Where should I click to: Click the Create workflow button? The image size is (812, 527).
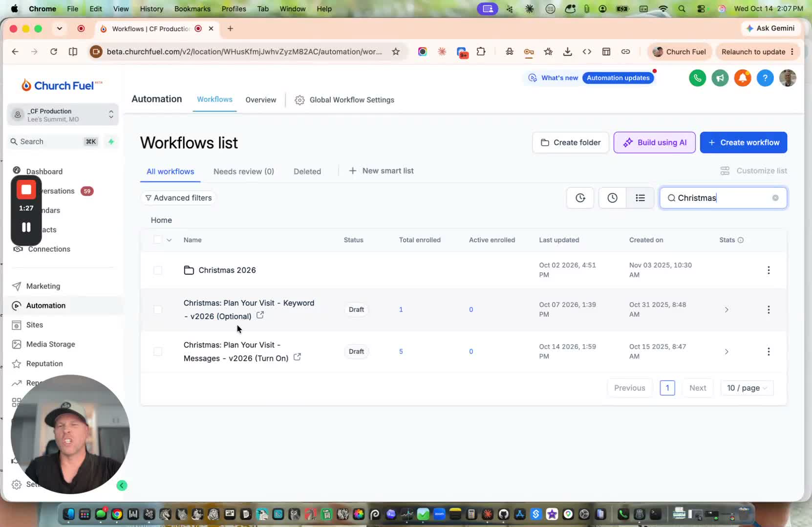tap(743, 143)
